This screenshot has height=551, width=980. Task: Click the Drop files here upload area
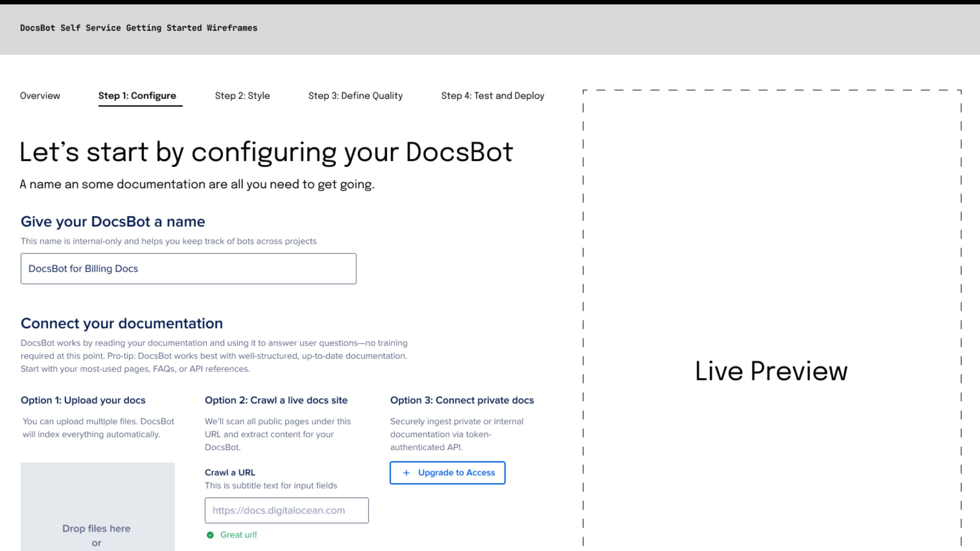[98, 507]
